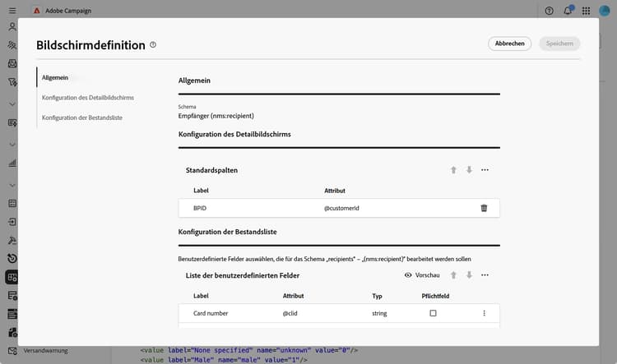Click the info icon beside Bildschirmdefinition
Viewport: 617px width, 364px height.
click(x=153, y=45)
